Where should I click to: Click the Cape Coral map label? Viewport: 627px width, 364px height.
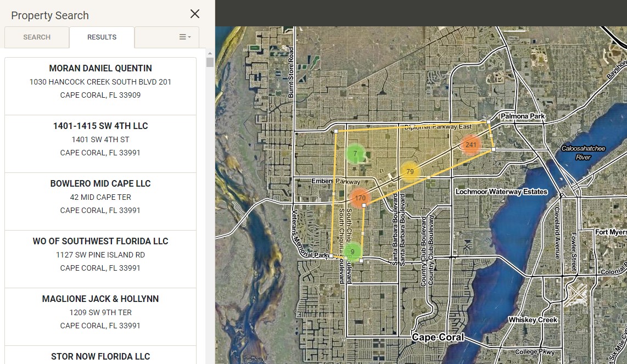(x=438, y=337)
